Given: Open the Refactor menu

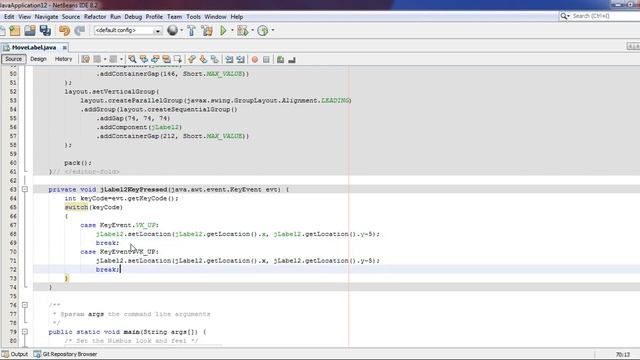Looking at the screenshot, I should pos(95,17).
